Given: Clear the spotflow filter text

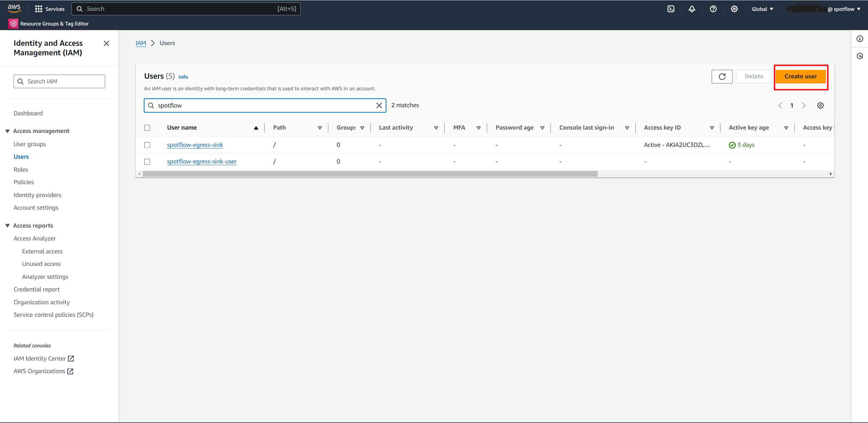Looking at the screenshot, I should click(x=379, y=105).
